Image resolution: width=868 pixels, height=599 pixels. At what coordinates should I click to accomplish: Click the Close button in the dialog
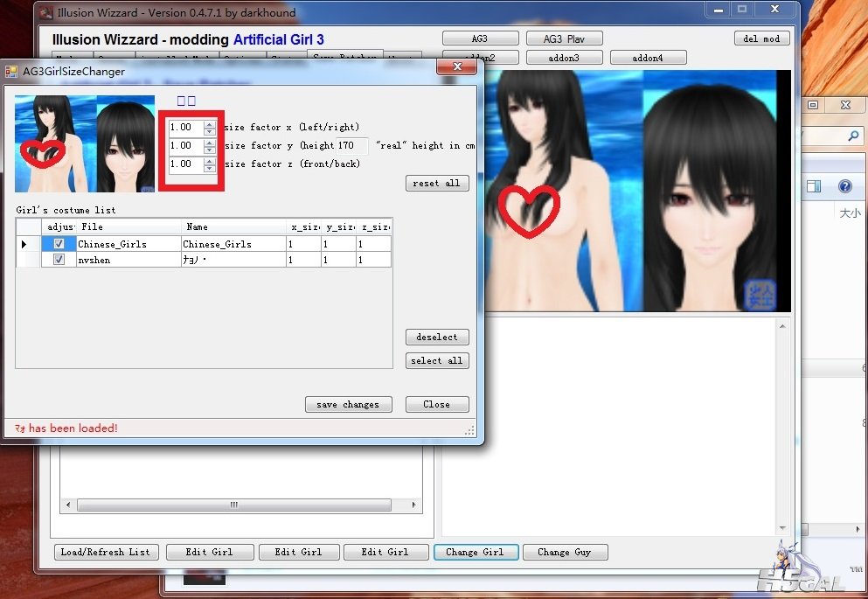point(437,405)
